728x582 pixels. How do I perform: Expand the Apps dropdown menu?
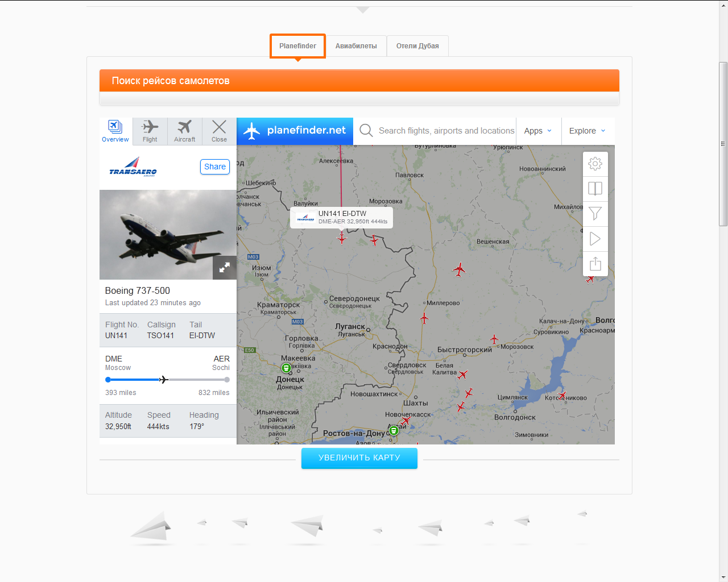tap(538, 131)
